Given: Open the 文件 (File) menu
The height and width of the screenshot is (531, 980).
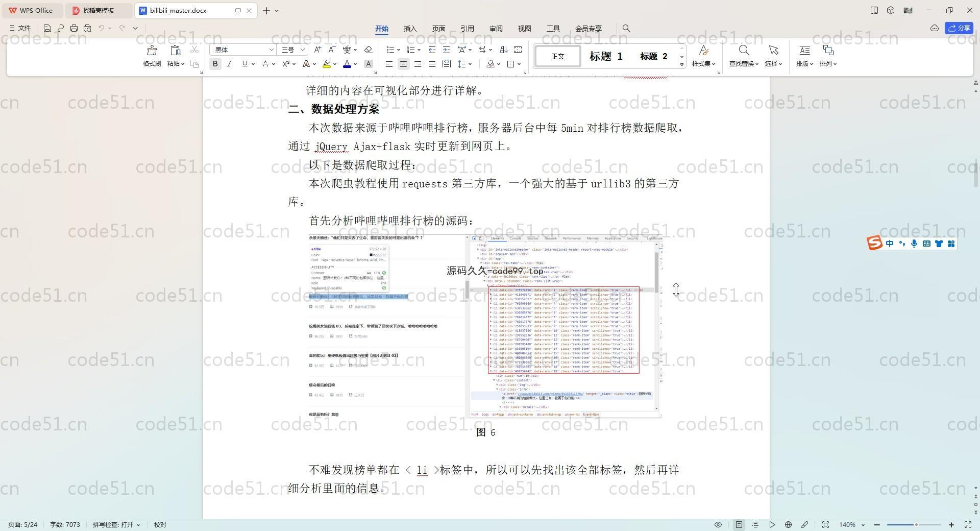Looking at the screenshot, I should pyautogui.click(x=20, y=29).
